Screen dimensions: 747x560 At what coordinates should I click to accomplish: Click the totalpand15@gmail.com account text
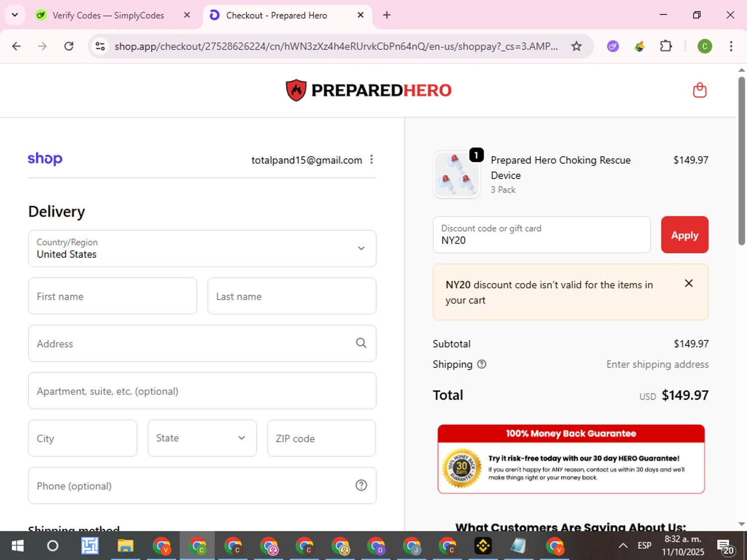[x=307, y=160]
